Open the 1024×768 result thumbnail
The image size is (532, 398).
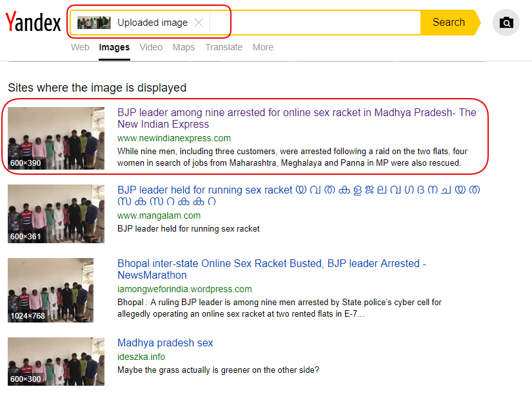[x=50, y=290]
